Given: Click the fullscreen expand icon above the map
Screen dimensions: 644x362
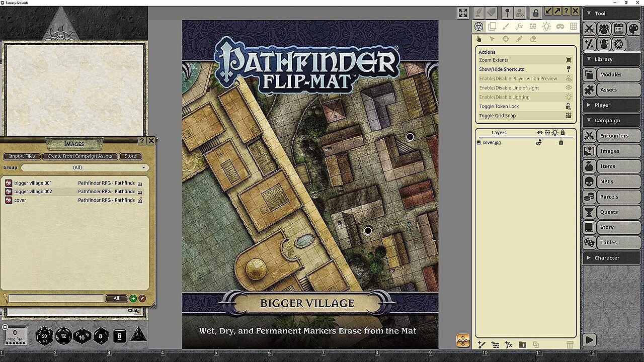Looking at the screenshot, I should click(463, 13).
